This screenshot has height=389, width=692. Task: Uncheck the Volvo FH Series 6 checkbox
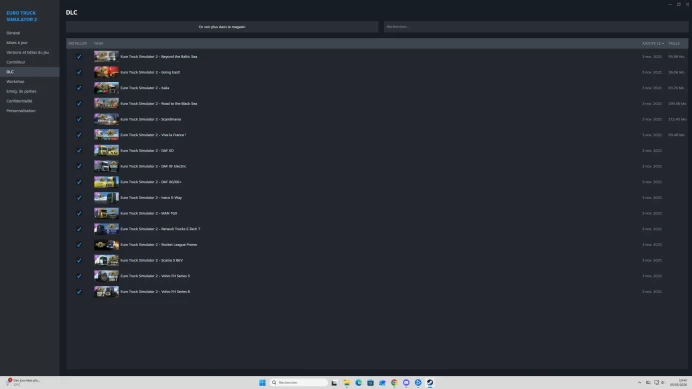[x=79, y=292]
